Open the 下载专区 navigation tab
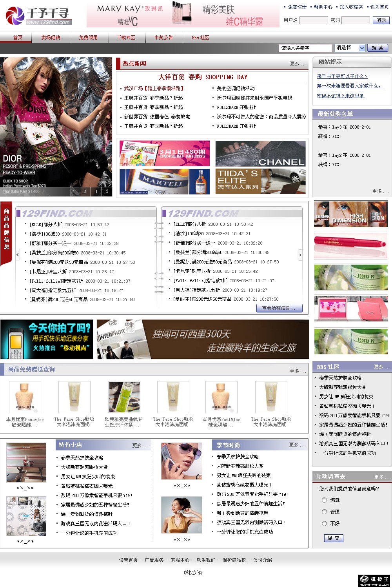The image size is (392, 588). click(x=126, y=38)
